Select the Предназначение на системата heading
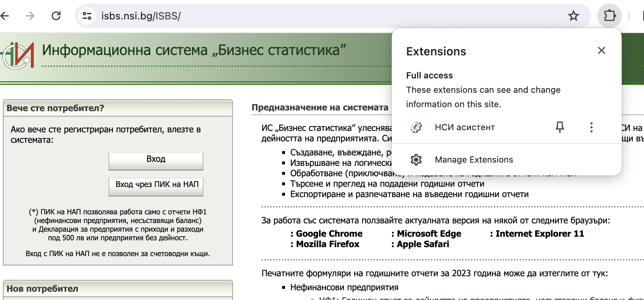Screen dimensions: 644x300 (x=320, y=107)
